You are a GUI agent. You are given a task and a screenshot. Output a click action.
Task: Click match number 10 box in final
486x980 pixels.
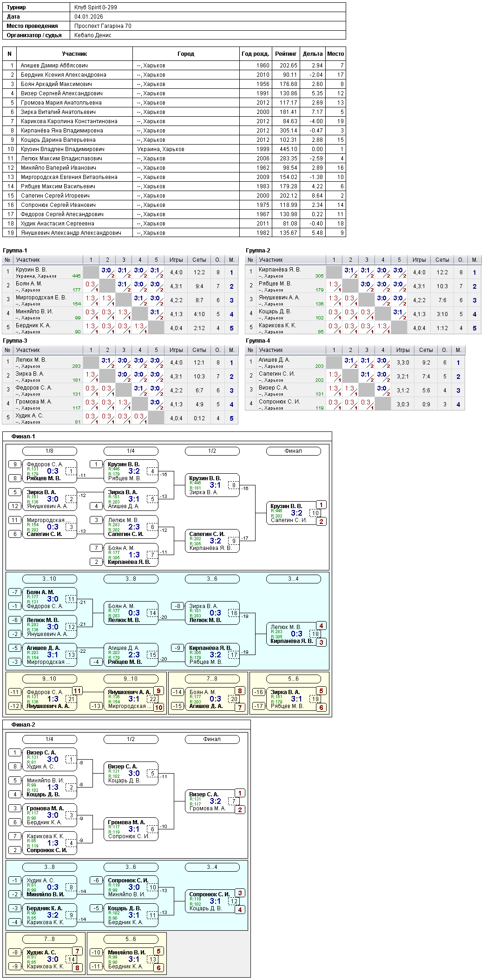(x=315, y=513)
